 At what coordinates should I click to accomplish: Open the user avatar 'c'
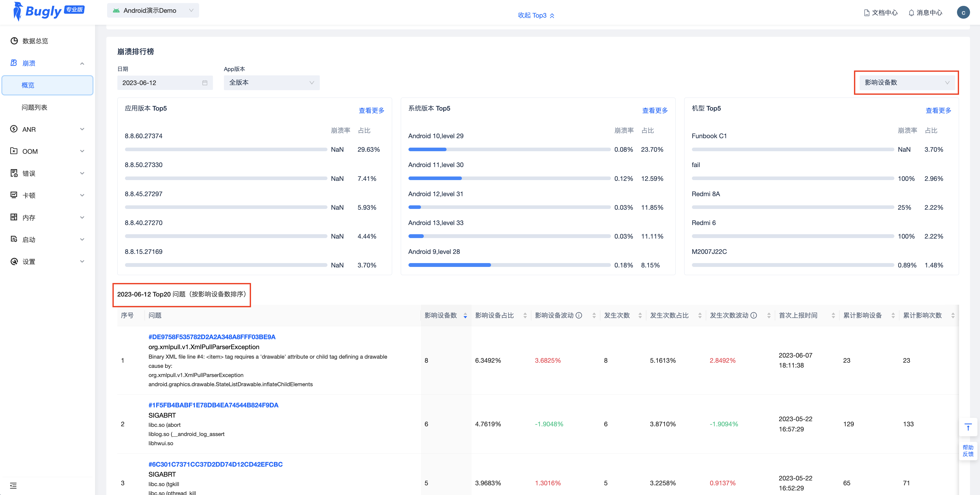(x=963, y=13)
